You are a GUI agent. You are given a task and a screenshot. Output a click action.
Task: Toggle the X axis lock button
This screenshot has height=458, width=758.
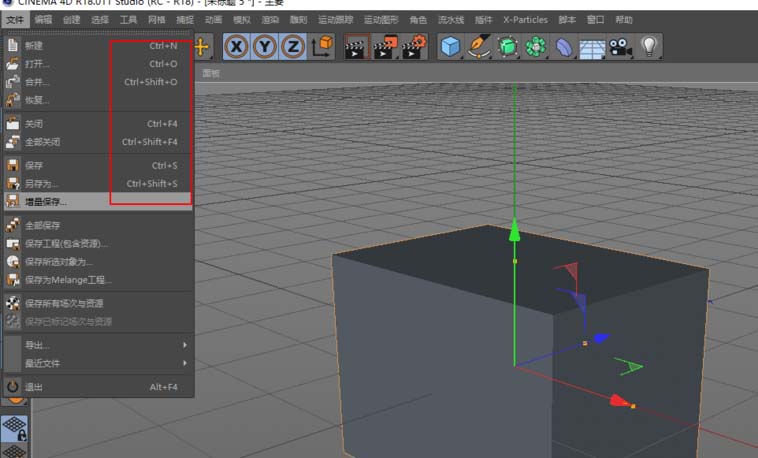237,46
